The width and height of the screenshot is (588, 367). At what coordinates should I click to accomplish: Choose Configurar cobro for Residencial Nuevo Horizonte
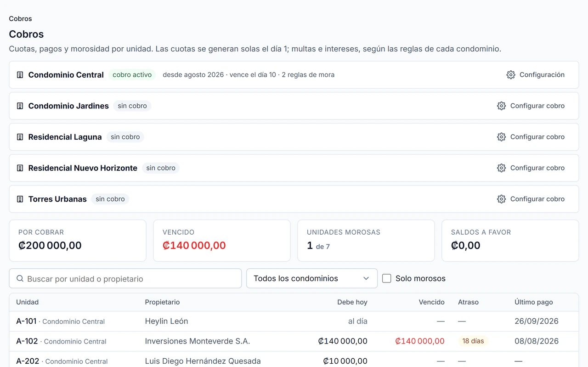(531, 168)
